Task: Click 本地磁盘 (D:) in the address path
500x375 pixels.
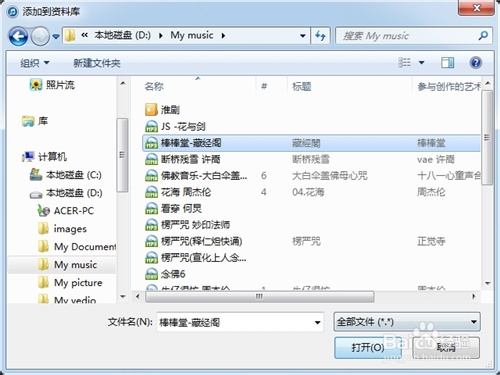Action: point(122,35)
